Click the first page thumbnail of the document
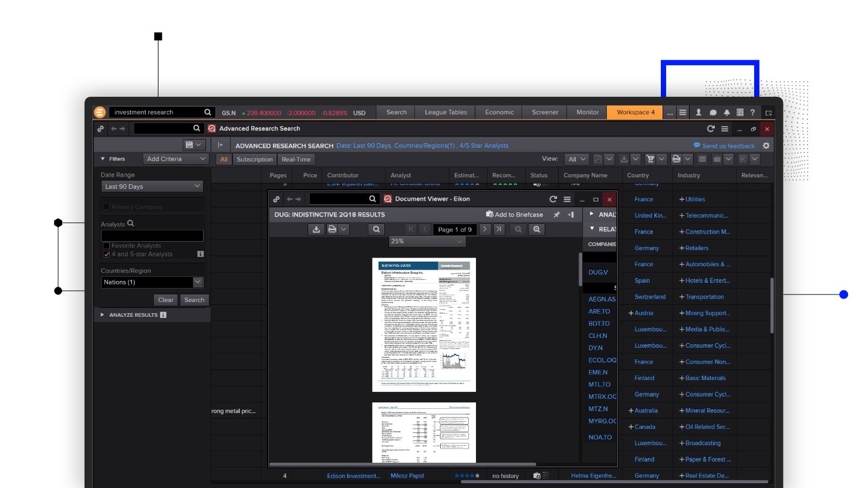The image size is (868, 488). 424,324
